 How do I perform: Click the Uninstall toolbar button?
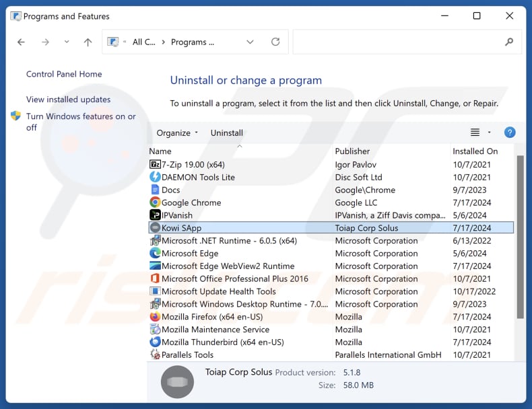pos(227,133)
